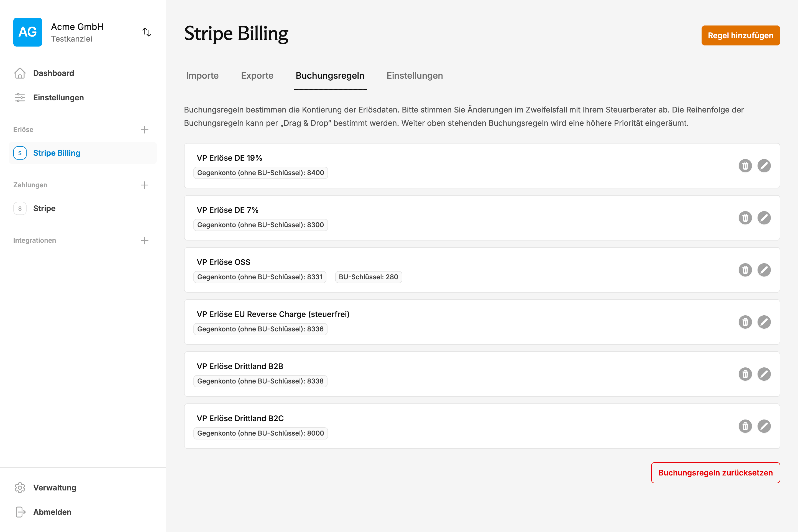Screen dimensions: 798x532
Task: Edit the VP Erlöse Drittland B2B rule
Action: click(764, 374)
